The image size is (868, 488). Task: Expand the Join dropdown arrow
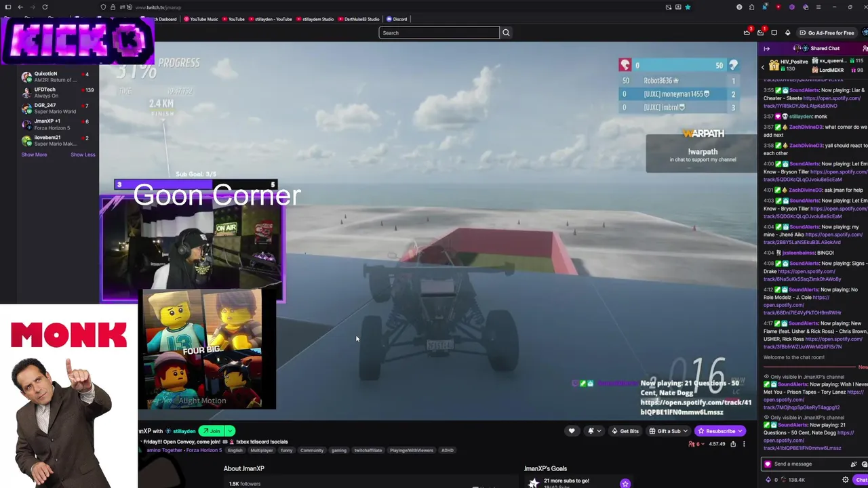point(230,431)
